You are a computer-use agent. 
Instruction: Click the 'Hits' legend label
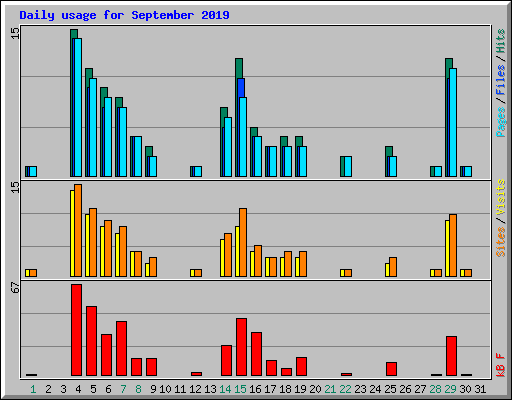(x=500, y=41)
